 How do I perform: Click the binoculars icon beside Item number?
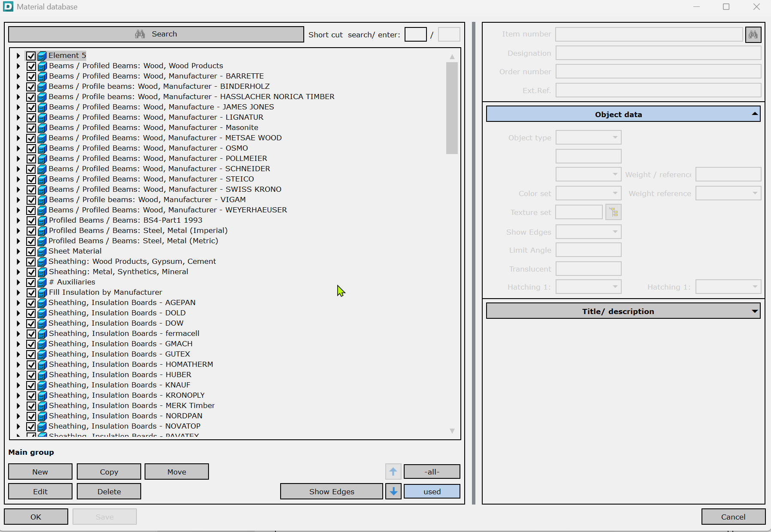[x=753, y=35]
